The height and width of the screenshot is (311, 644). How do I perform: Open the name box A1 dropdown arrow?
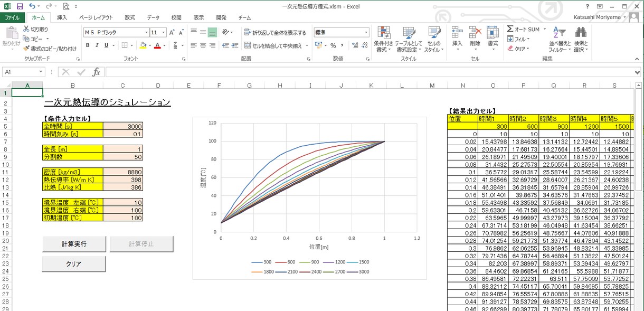click(x=41, y=72)
